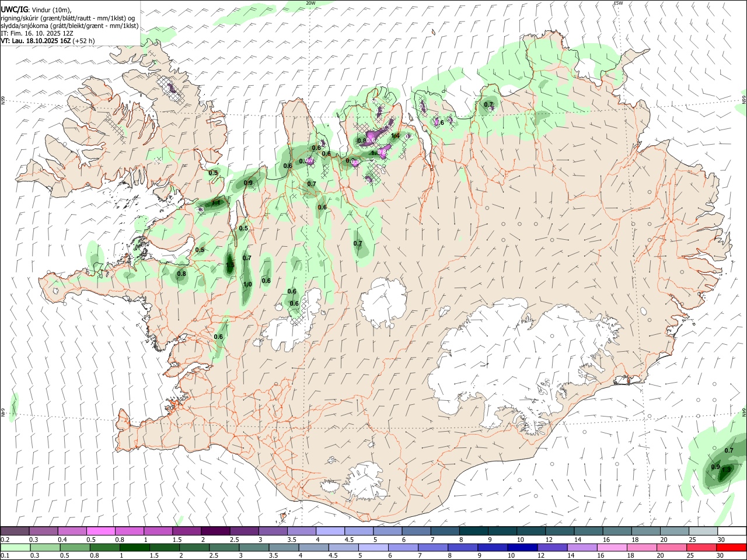Screen dimensions: 747x560
Task: Click the valid time line VT: Lau. 18.10.2025 16Z
Action: coord(48,41)
